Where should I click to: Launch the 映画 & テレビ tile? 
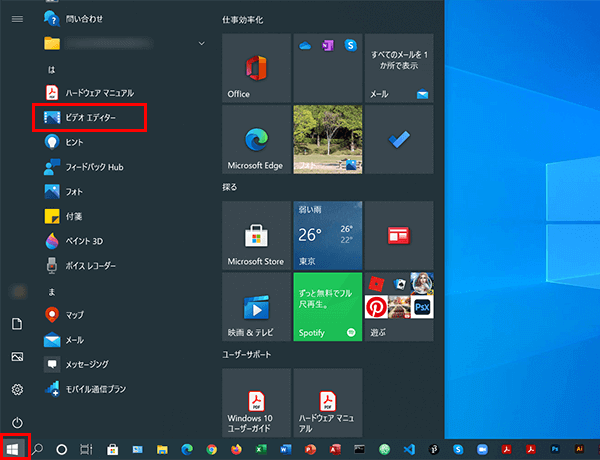tap(256, 307)
